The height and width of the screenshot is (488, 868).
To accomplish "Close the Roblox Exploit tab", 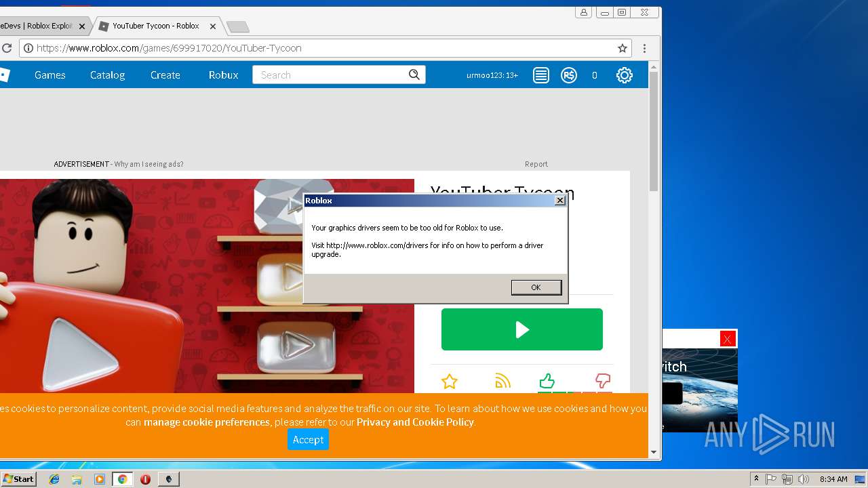I will 82,26.
